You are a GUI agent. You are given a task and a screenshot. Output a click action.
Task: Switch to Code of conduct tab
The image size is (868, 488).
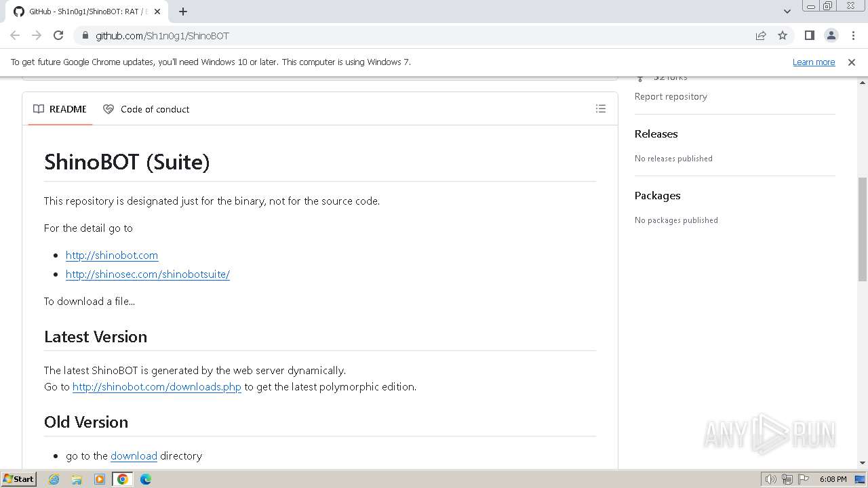click(x=146, y=109)
